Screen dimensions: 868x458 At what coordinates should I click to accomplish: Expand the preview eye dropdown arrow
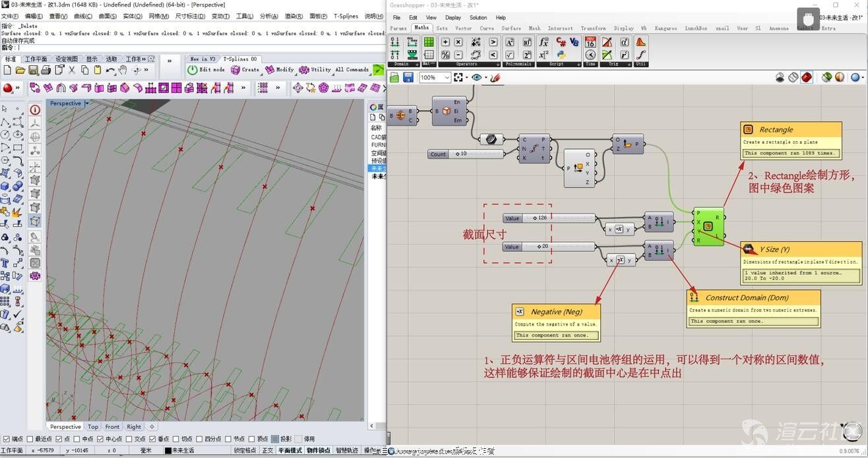[485, 78]
